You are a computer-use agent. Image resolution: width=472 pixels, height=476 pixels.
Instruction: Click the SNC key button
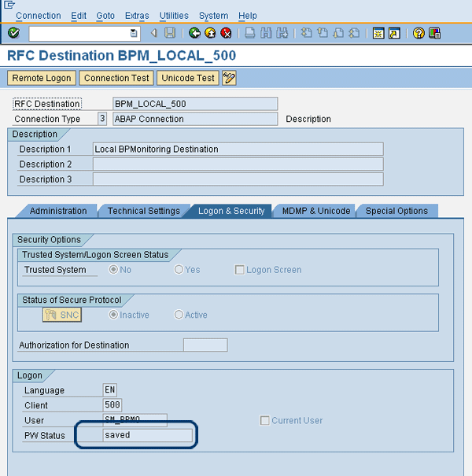pos(61,315)
